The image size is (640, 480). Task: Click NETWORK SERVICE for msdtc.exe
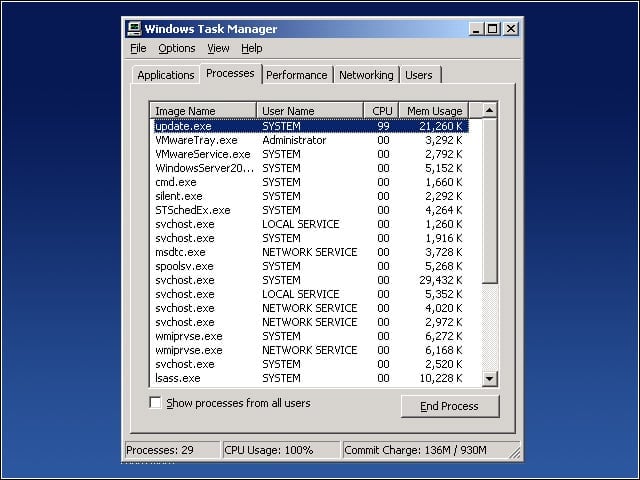pyautogui.click(x=310, y=252)
